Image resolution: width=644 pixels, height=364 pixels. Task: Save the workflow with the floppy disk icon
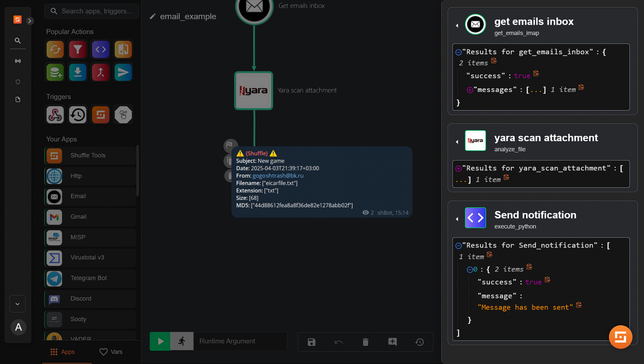[312, 342]
